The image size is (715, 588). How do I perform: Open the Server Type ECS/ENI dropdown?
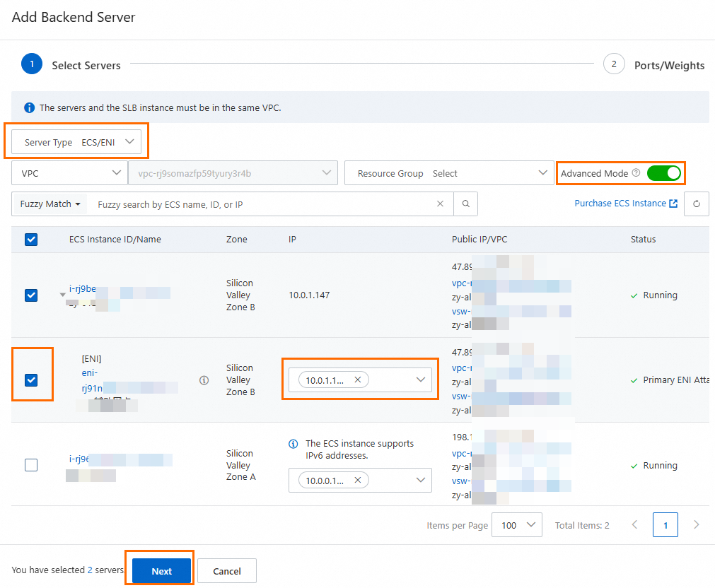(x=76, y=142)
